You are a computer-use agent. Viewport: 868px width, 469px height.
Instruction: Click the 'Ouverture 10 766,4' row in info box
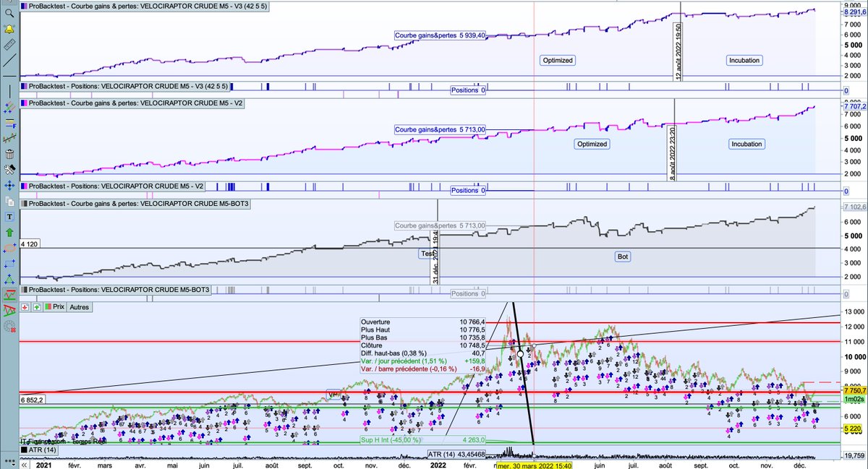tap(423, 322)
